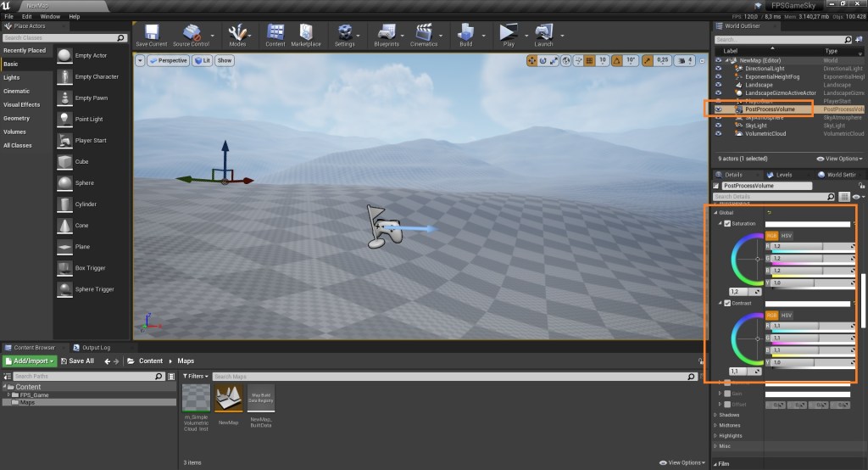Click the Blueprints toolbar icon
Screen dimensions: 868x470
386,34
